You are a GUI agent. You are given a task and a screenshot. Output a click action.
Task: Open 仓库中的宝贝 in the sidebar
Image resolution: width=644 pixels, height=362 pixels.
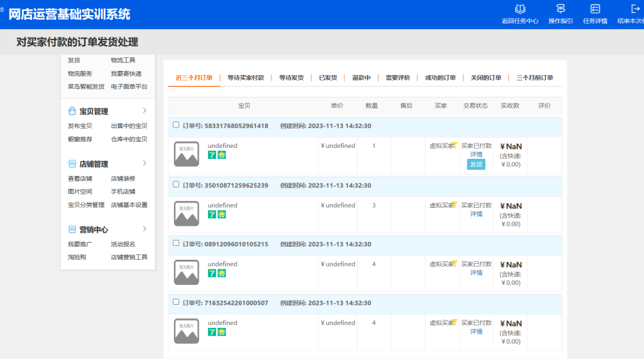click(129, 139)
